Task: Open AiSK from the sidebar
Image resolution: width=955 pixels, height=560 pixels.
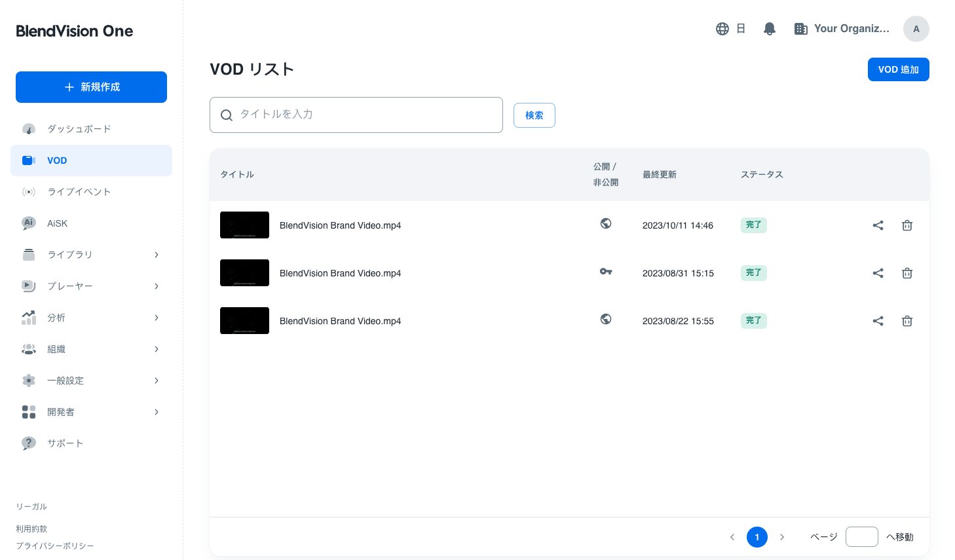Action: (x=58, y=223)
